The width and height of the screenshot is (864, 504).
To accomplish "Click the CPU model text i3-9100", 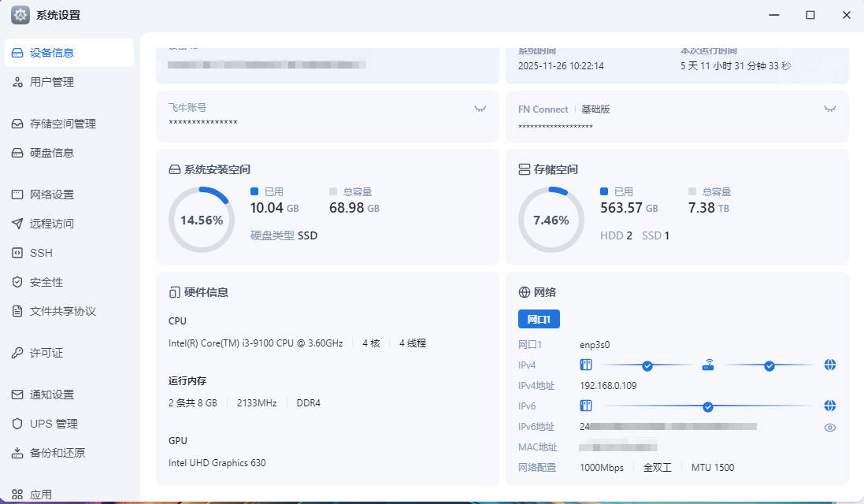I will click(256, 343).
